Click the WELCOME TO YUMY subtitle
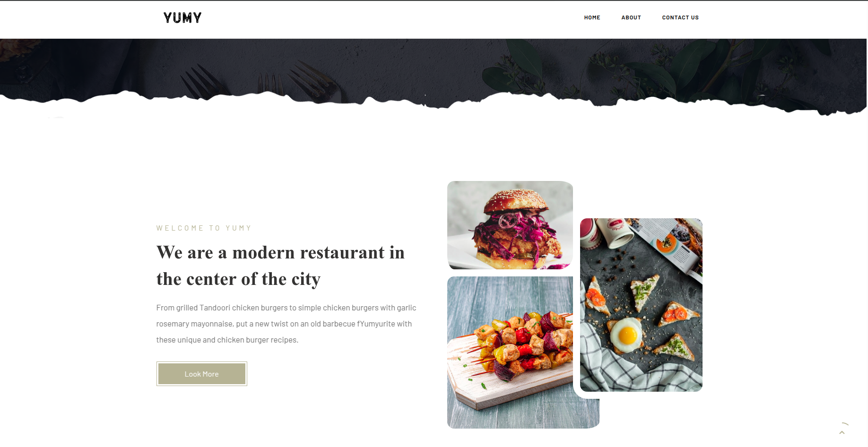This screenshot has height=447, width=868. [x=204, y=228]
